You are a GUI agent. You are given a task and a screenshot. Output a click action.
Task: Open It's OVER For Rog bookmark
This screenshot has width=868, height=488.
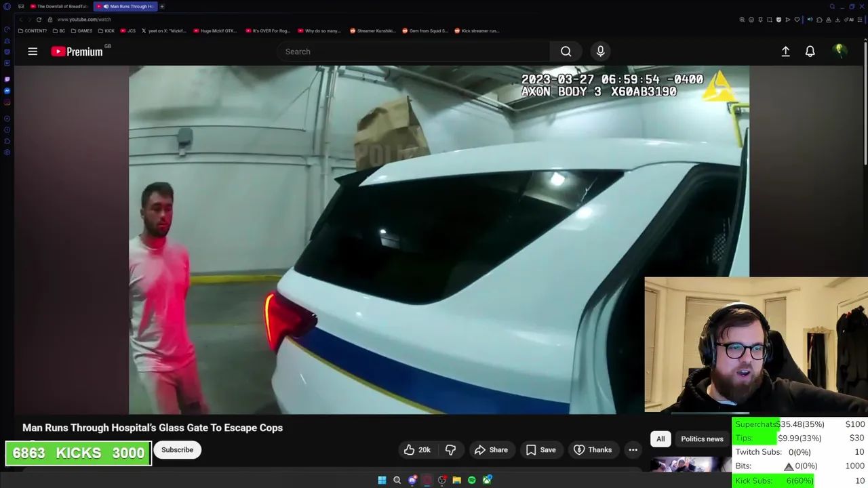coord(268,30)
